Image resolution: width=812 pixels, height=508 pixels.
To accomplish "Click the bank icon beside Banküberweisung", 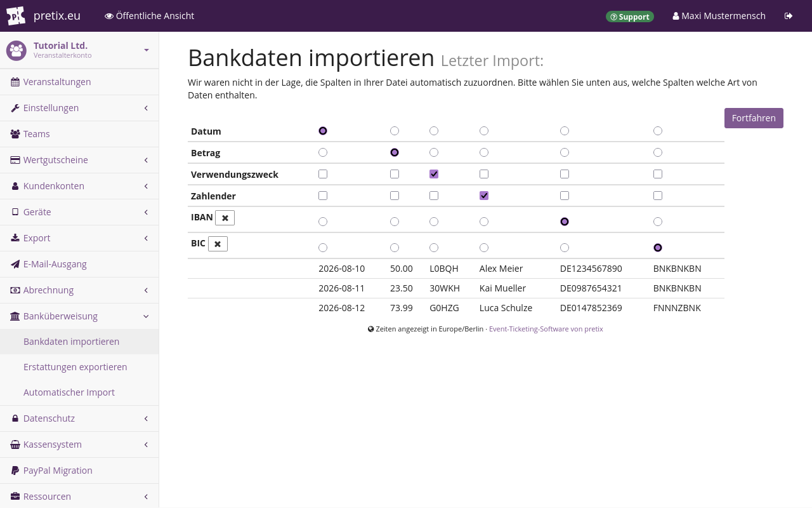I will coord(15,316).
